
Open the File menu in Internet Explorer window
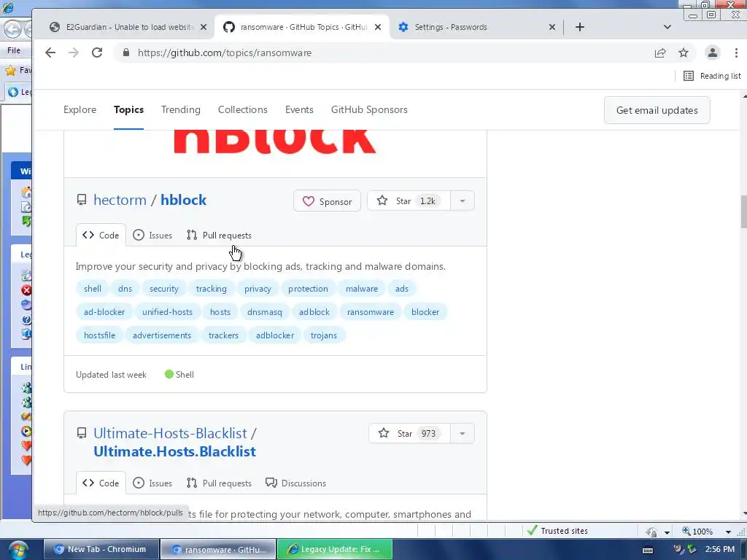point(13,50)
